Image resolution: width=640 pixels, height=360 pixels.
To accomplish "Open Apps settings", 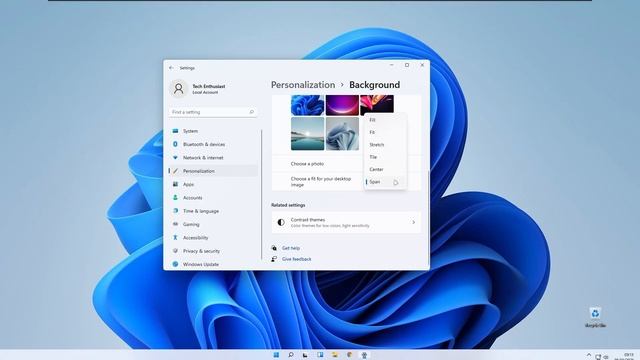I will [x=213, y=184].
